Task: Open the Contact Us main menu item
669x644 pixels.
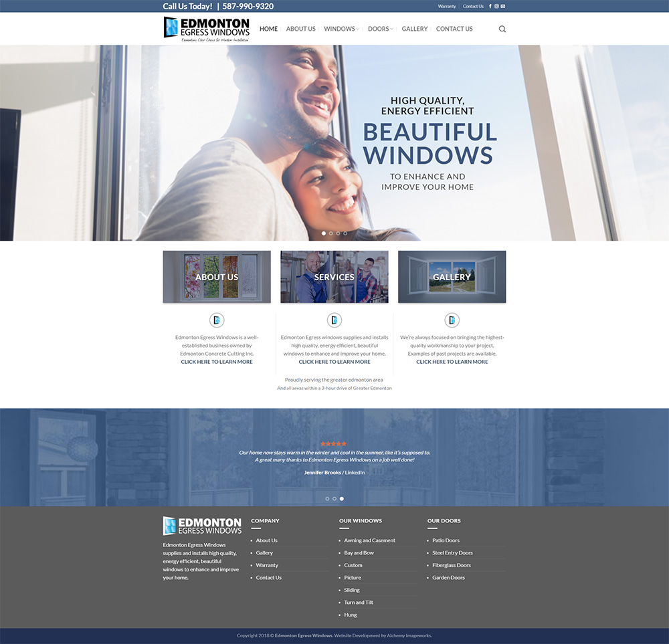Action: pos(454,29)
